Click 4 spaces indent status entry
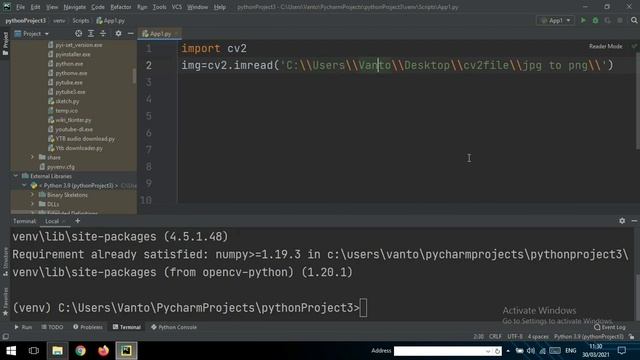The width and height of the screenshot is (640, 360). (x=538, y=337)
